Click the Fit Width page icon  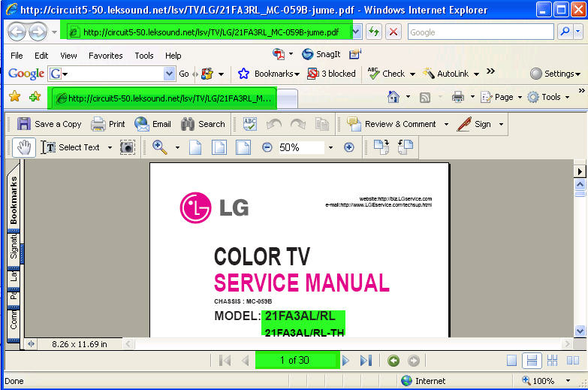[x=243, y=147]
